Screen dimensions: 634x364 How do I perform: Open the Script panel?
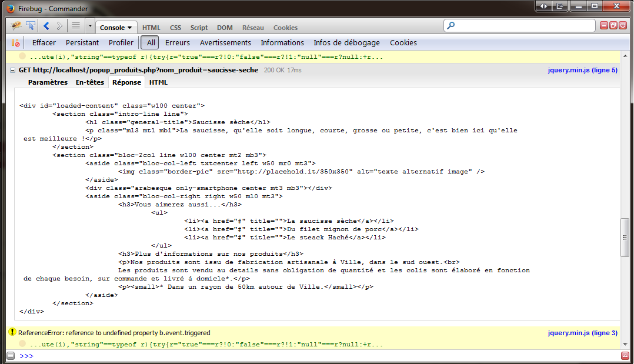click(199, 27)
